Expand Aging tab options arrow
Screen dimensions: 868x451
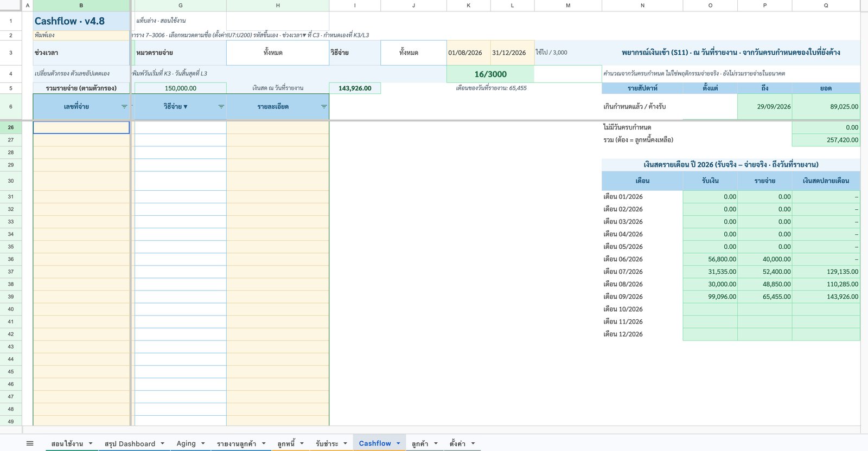pos(203,443)
